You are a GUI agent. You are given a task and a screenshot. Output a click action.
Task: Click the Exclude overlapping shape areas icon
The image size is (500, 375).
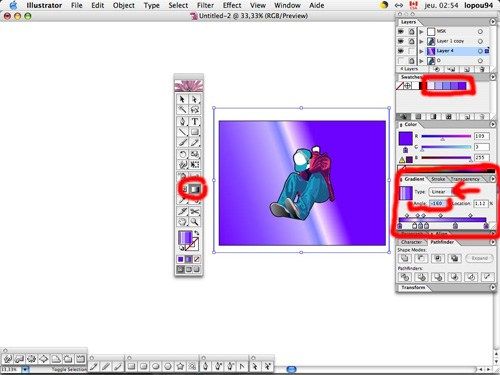coord(454,258)
